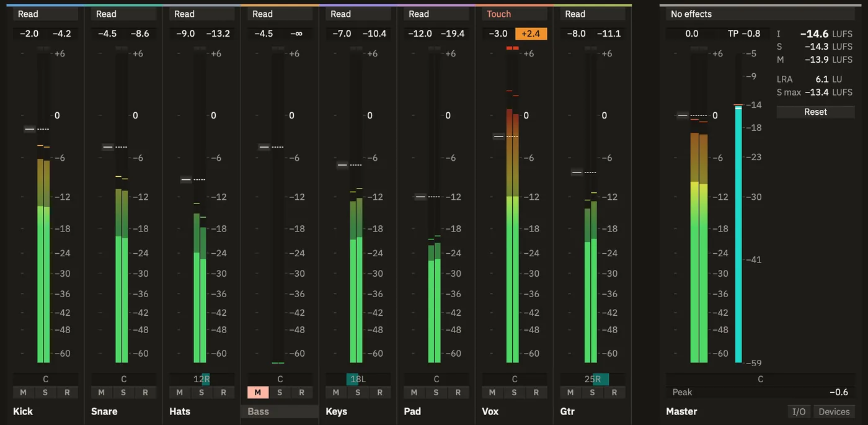Click the Snare volume fader handle
This screenshot has width=868, height=425.
click(x=108, y=147)
